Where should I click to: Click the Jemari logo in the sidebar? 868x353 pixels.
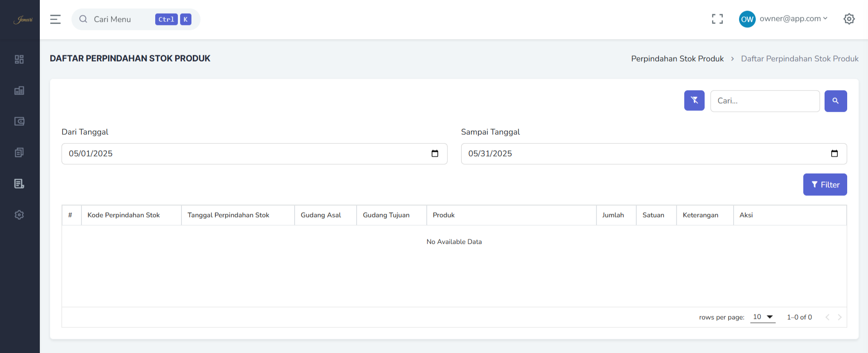23,19
